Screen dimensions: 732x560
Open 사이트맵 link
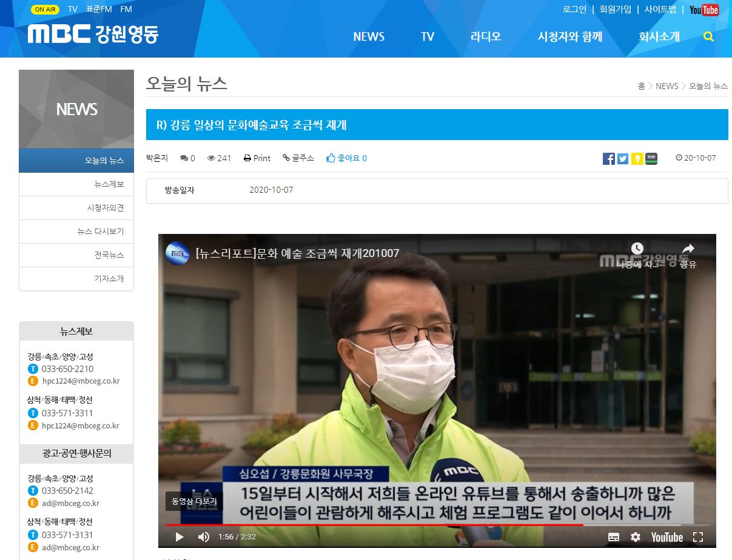pyautogui.click(x=660, y=10)
